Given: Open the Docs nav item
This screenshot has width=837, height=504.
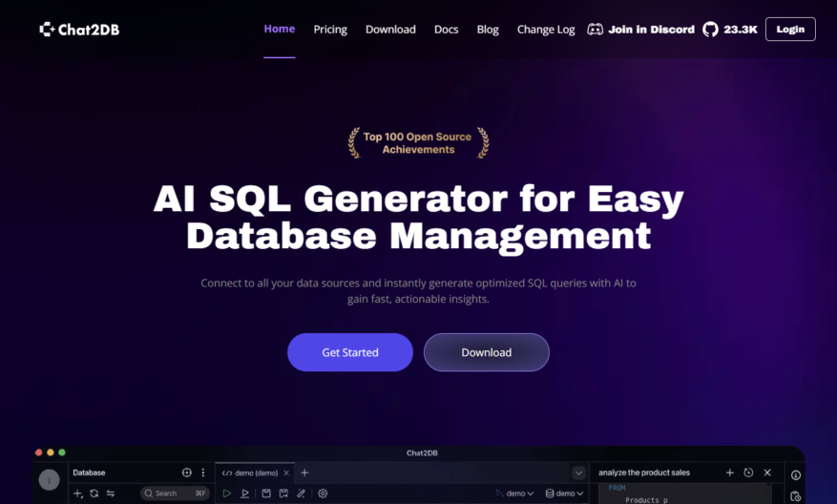Looking at the screenshot, I should pos(447,30).
